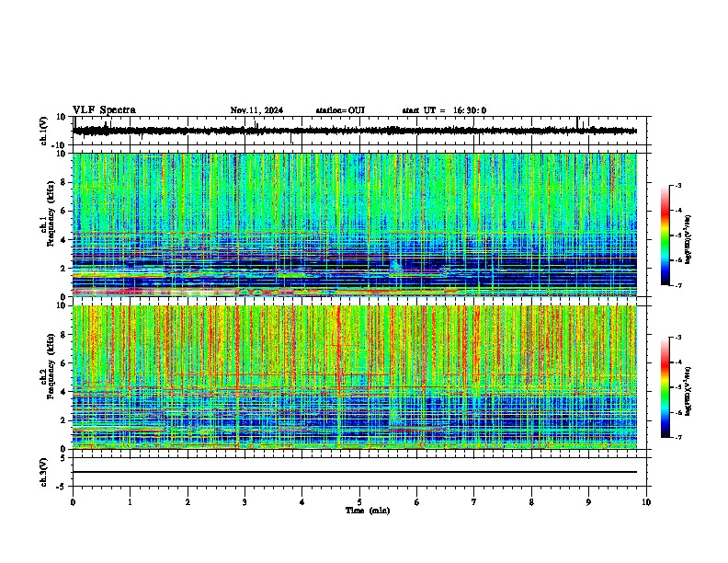Click the "ch.1(V)" vertical axis label
This screenshot has height=563, width=728.
point(44,131)
